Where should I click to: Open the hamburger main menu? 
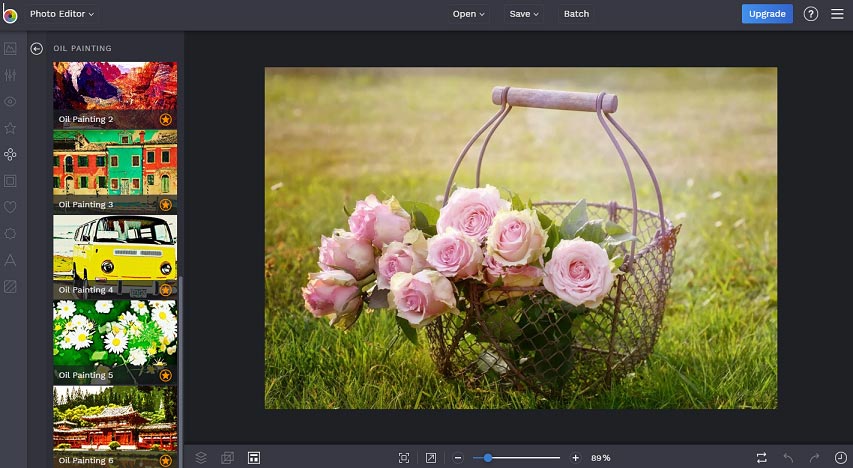click(x=837, y=14)
